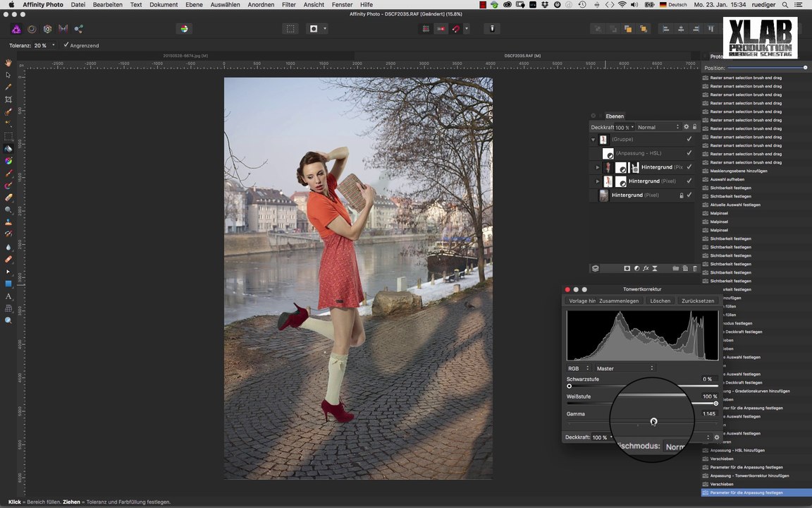Collapse the Gruppe layer group
The image size is (812, 508).
click(593, 140)
